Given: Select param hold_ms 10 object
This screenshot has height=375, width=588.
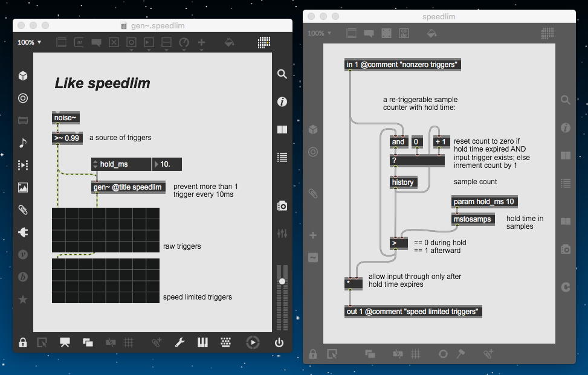Looking at the screenshot, I should pos(485,202).
